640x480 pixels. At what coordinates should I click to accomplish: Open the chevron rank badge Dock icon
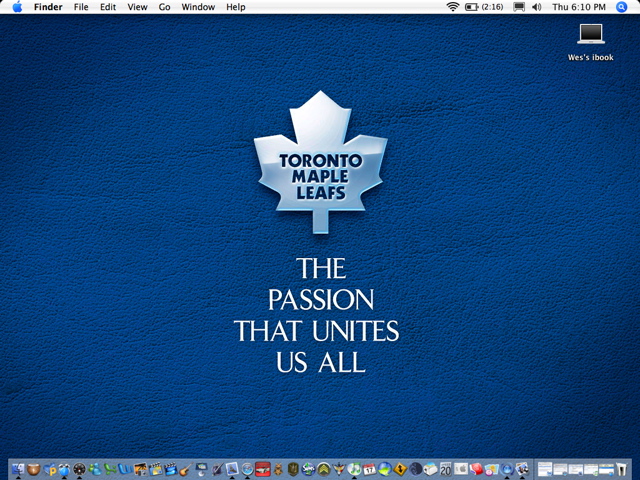(324, 469)
